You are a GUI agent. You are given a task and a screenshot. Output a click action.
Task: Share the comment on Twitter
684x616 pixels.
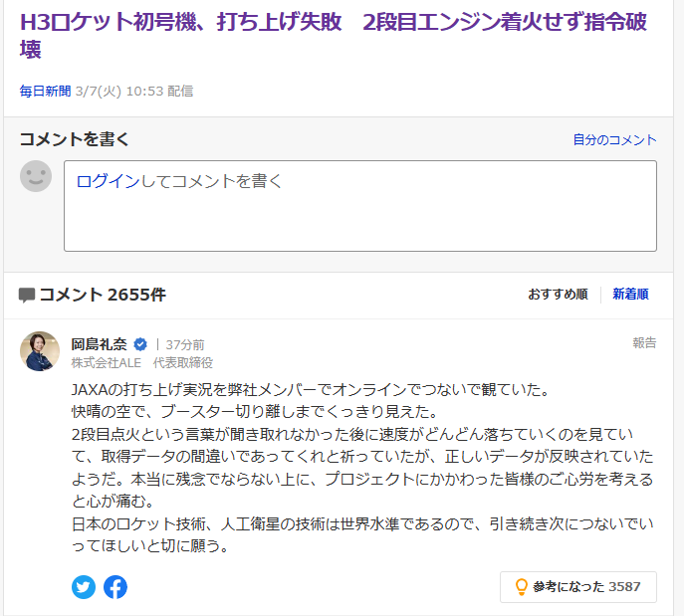[84, 587]
